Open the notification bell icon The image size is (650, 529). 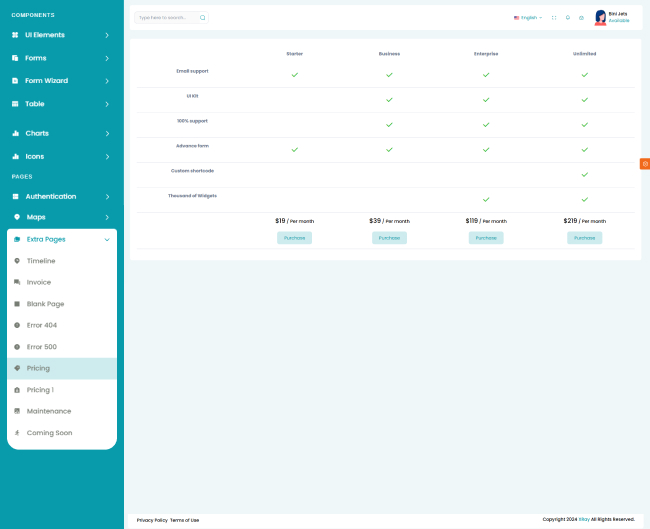tap(568, 17)
